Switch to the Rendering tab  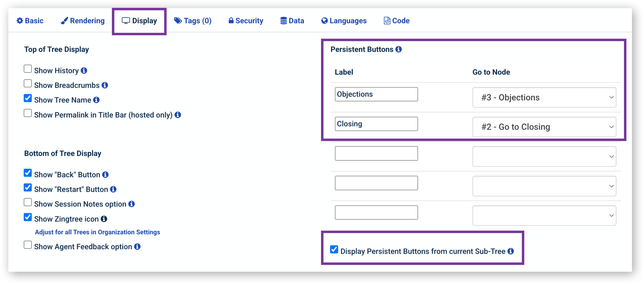point(83,21)
